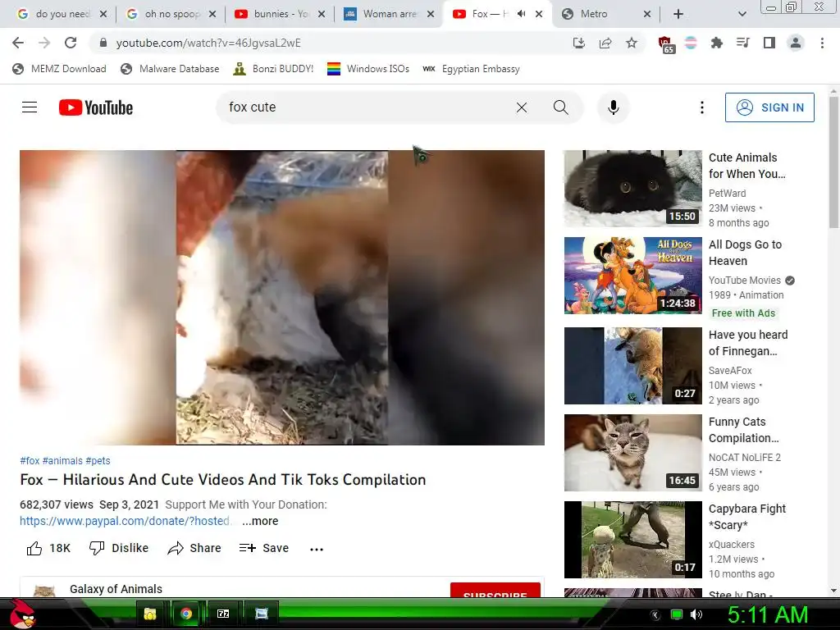
Task: Click the SIGN IN button
Action: coord(769,107)
